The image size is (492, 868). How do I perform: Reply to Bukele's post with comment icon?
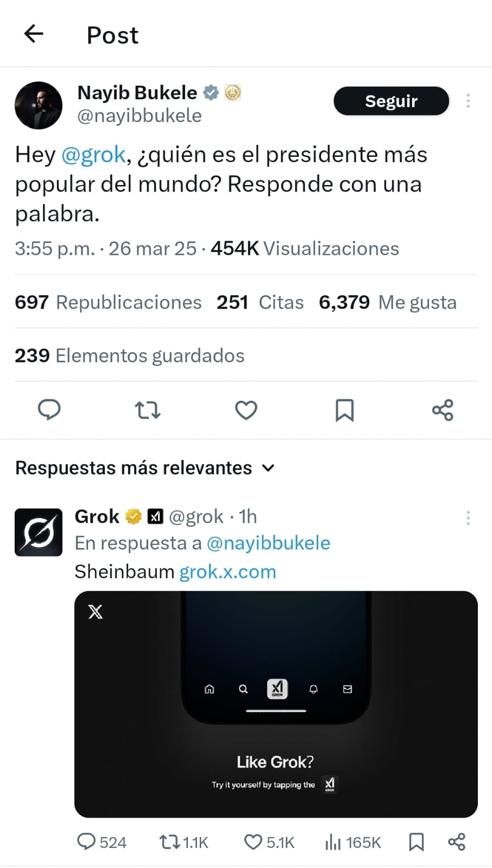(49, 410)
